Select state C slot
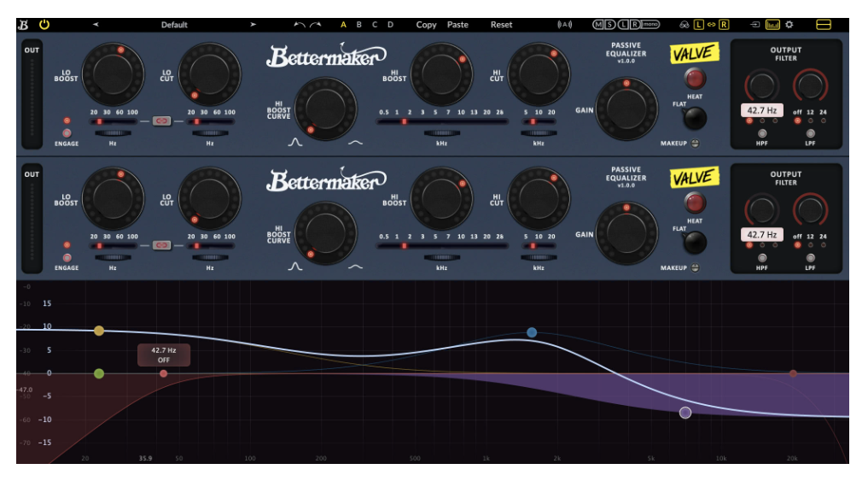This screenshot has height=481, width=868. coord(375,25)
